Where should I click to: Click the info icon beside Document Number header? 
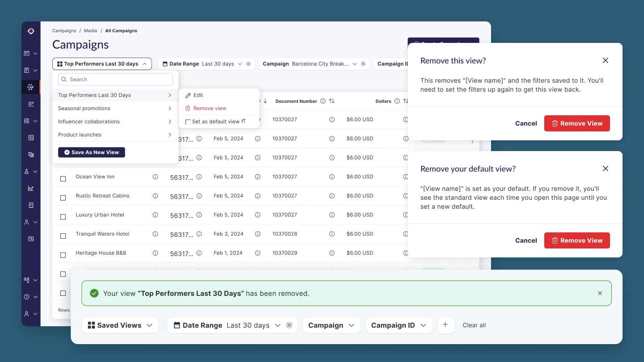pyautogui.click(x=323, y=101)
